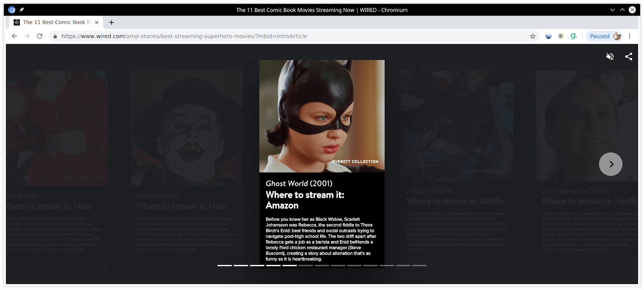Click the Ghost World description paragraph
The height and width of the screenshot is (290, 644).
pos(321,239)
